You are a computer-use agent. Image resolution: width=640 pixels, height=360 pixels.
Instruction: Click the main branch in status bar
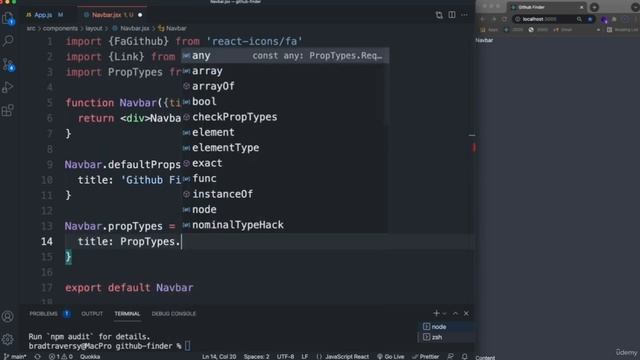tap(15, 356)
